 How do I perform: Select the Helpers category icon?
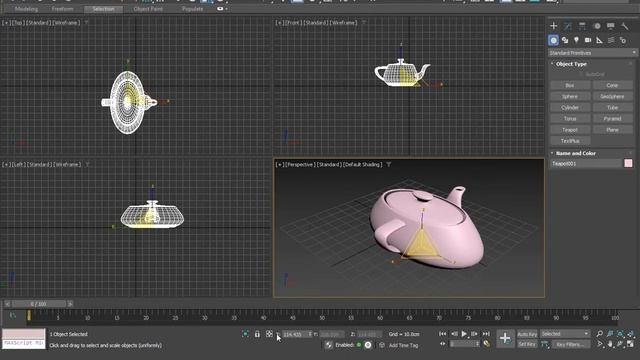599,40
